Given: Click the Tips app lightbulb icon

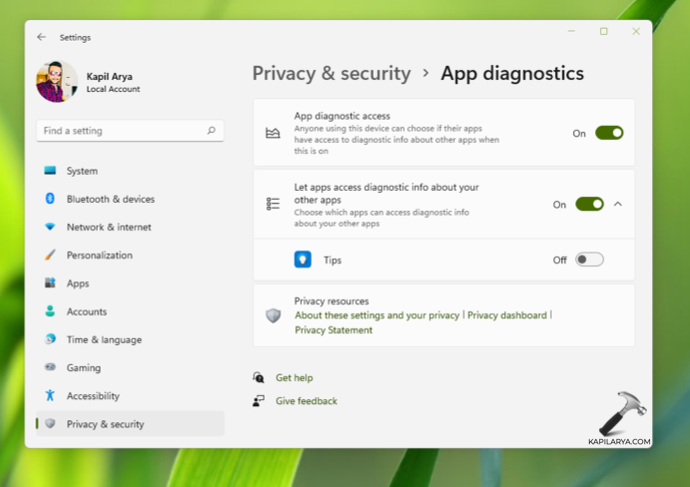Looking at the screenshot, I should pos(302,260).
